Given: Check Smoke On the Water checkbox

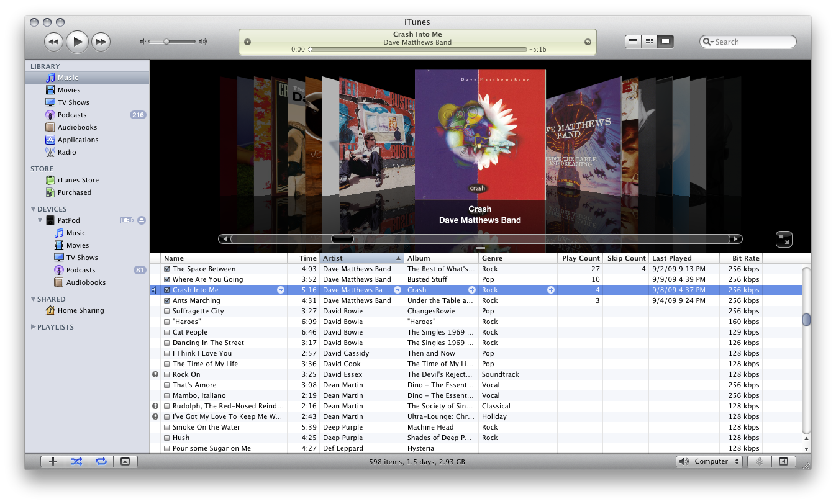Looking at the screenshot, I should (x=166, y=428).
